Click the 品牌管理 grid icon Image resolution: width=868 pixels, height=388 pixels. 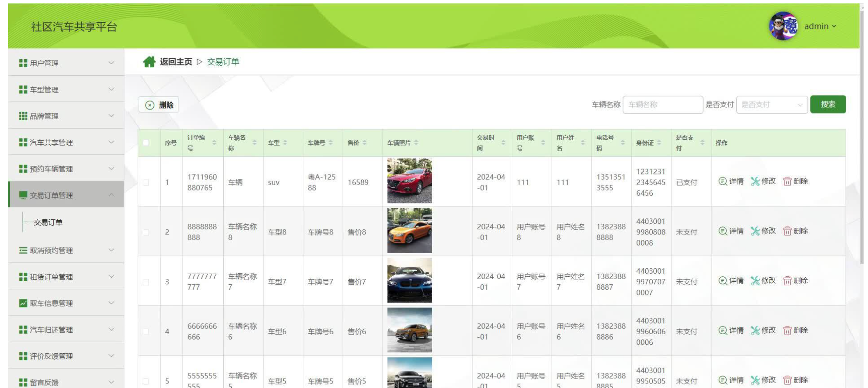[23, 116]
